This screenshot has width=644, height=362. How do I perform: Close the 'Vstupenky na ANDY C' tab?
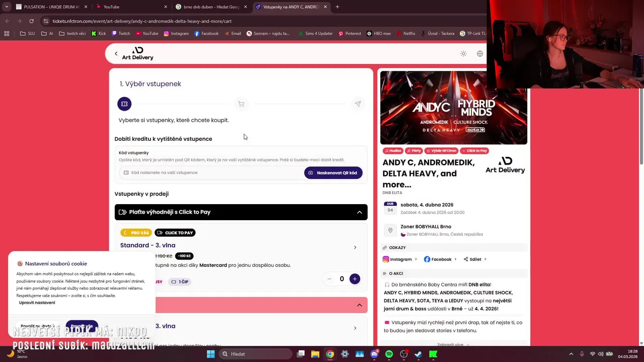tap(325, 7)
